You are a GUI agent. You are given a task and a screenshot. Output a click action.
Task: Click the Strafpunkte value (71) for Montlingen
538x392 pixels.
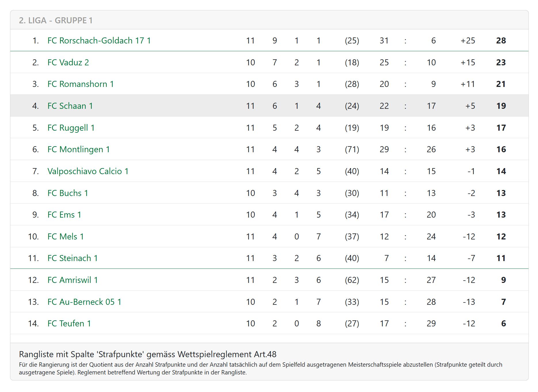point(352,149)
